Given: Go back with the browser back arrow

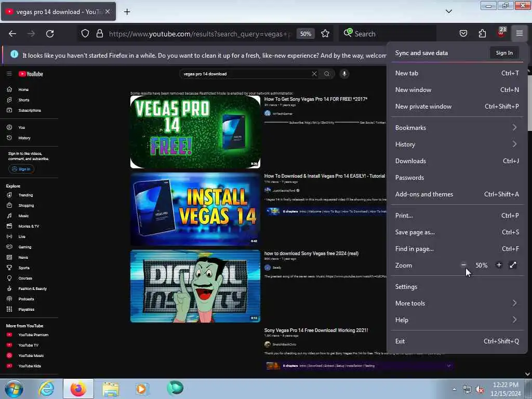Looking at the screenshot, I should (12, 34).
